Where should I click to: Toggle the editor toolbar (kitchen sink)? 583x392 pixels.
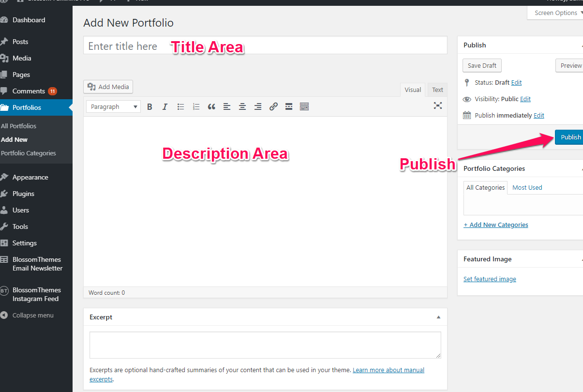[x=304, y=106]
